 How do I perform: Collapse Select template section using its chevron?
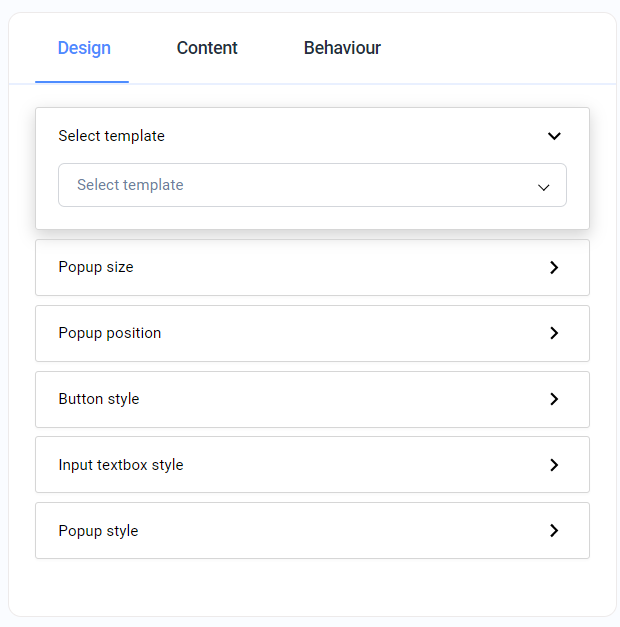[x=554, y=136]
